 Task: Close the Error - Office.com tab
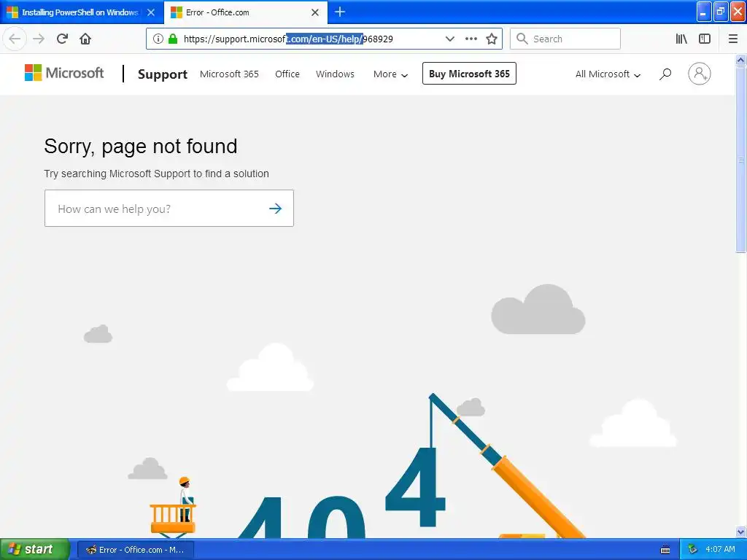[315, 12]
